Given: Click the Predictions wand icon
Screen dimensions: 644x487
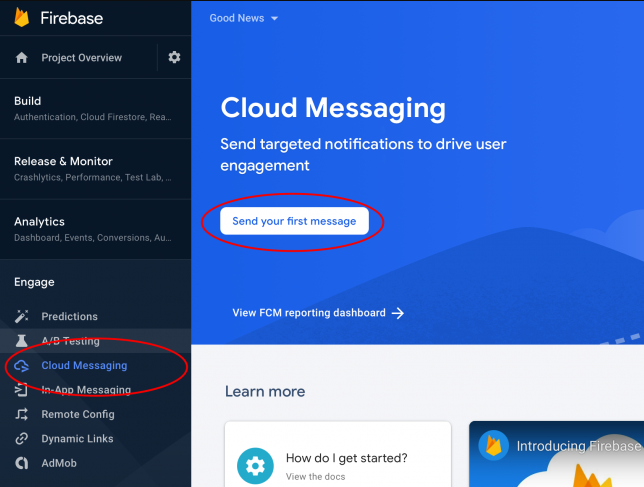Looking at the screenshot, I should 21,316.
